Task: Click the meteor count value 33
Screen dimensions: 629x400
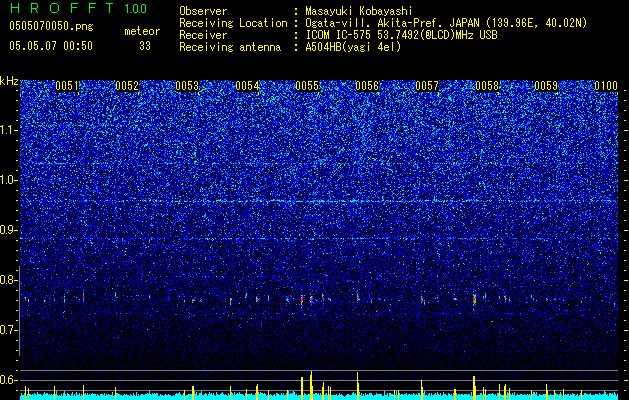Action: click(145, 46)
